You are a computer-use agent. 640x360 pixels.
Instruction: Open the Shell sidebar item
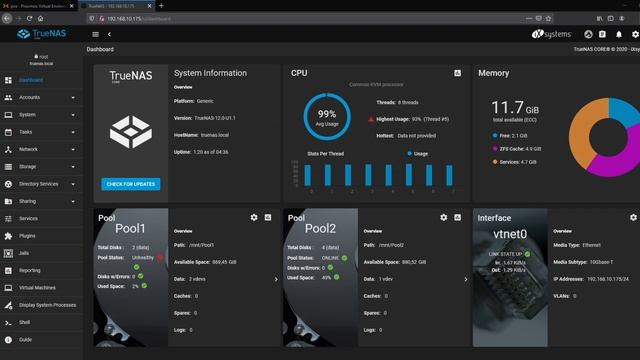pyautogui.click(x=41, y=322)
